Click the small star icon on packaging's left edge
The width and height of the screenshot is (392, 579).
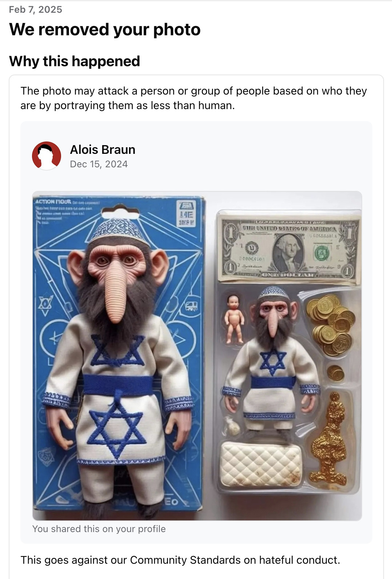(x=45, y=304)
